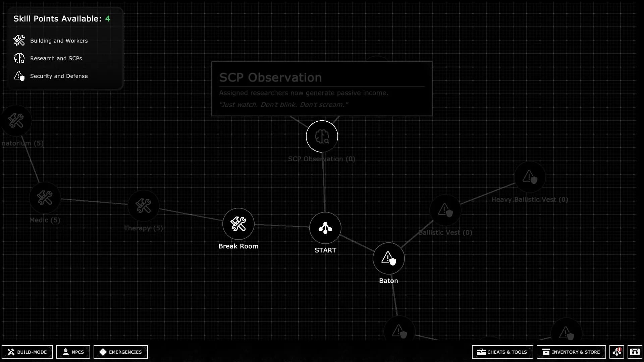This screenshot has width=644, height=362.
Task: Click the Break Room node label
Action: click(238, 246)
